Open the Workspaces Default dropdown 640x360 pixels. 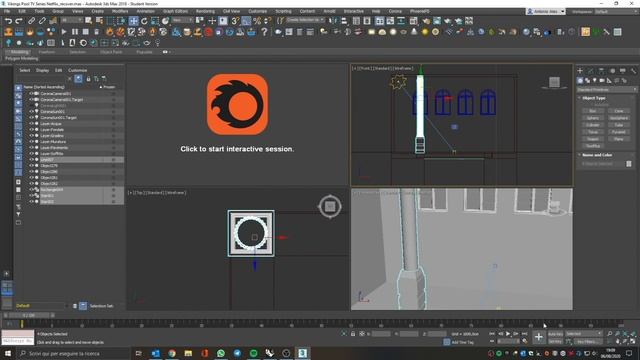point(616,11)
